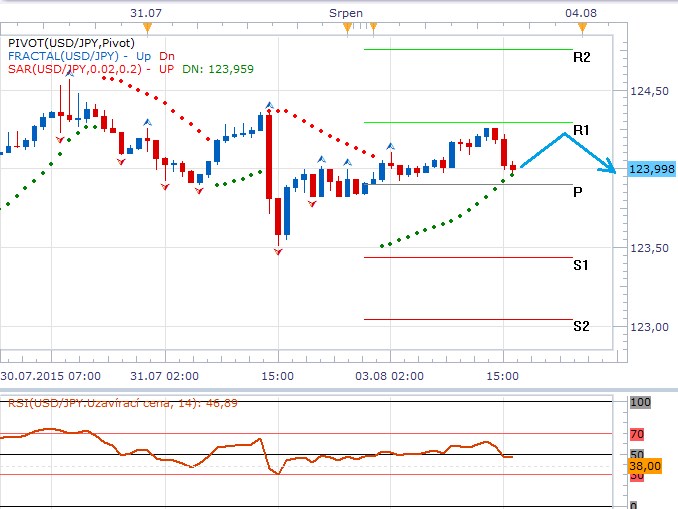Click the blue forecast arrow tip
This screenshot has width=678, height=509.
click(614, 170)
